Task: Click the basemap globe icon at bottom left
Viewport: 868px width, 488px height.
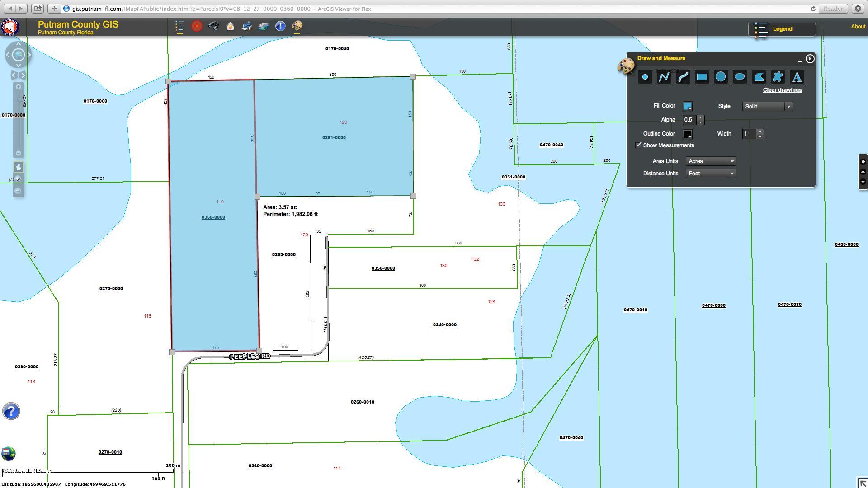Action: 9,453
